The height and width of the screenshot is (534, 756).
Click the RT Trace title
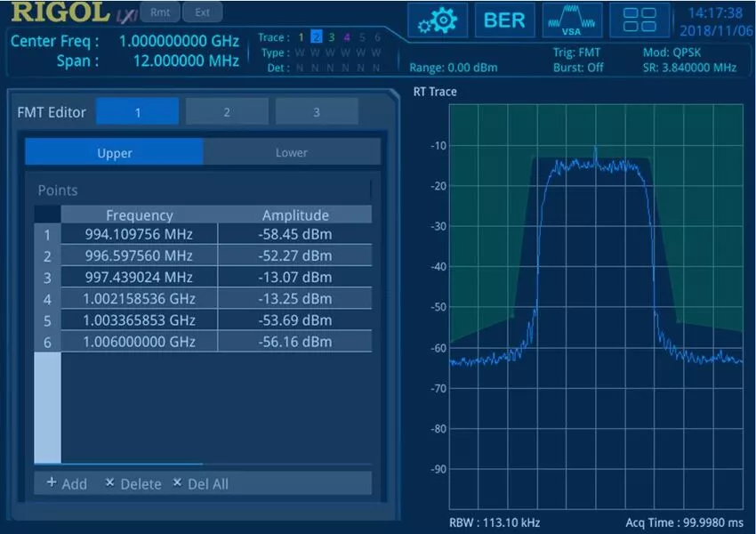pyautogui.click(x=435, y=92)
